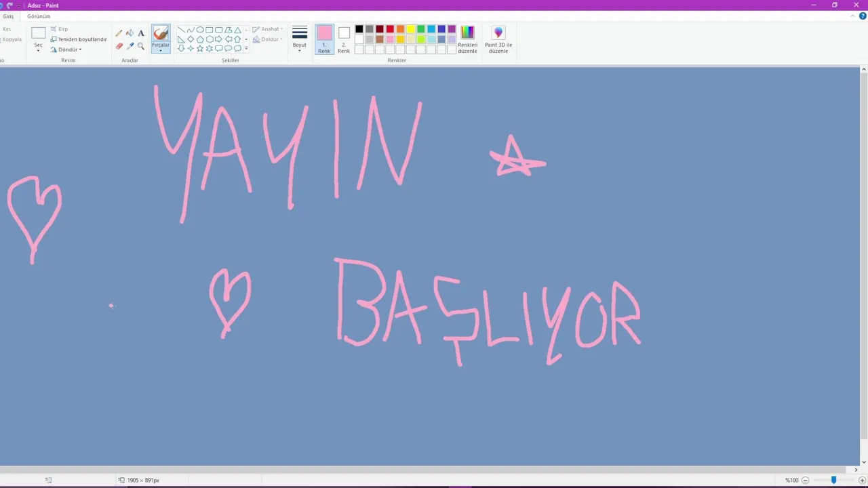
Task: Select the Fill with color bucket tool
Action: click(130, 33)
